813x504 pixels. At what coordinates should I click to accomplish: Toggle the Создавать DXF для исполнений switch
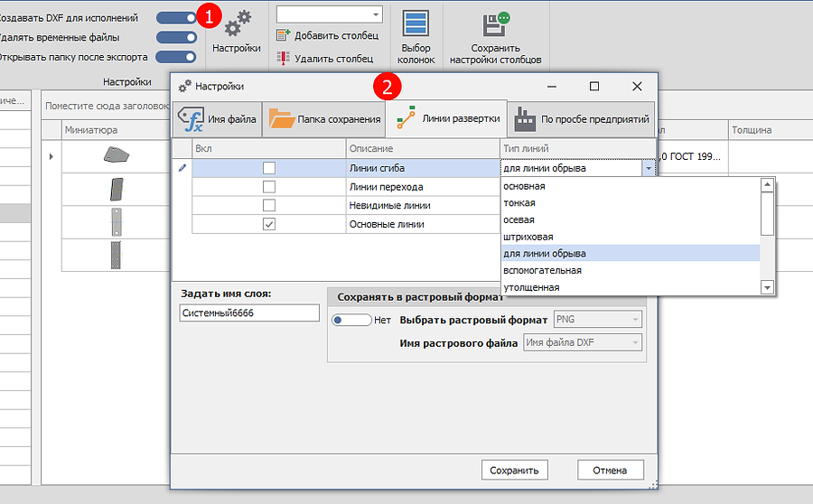point(176,17)
